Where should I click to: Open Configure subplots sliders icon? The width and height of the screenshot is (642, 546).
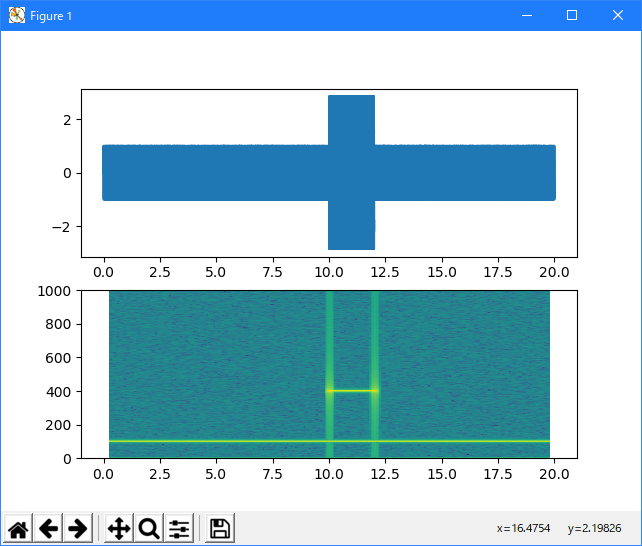[179, 528]
